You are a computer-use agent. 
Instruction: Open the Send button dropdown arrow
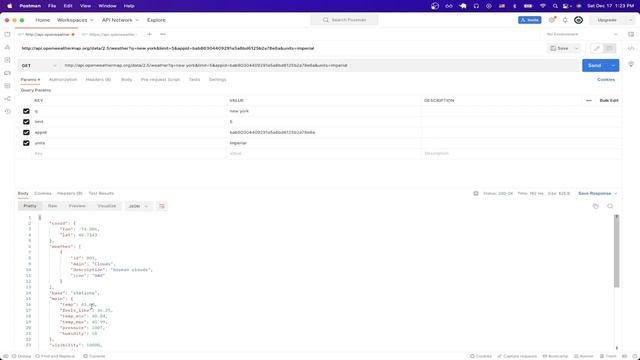[613, 65]
